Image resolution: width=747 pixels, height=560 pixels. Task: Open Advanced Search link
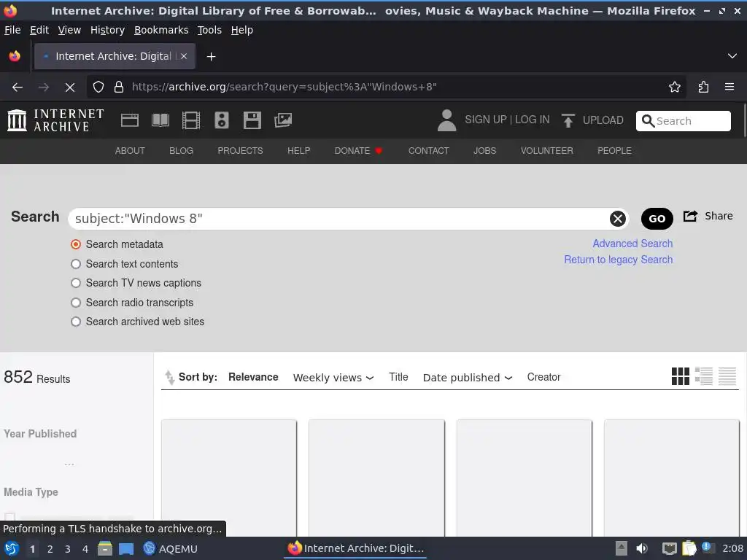(632, 244)
